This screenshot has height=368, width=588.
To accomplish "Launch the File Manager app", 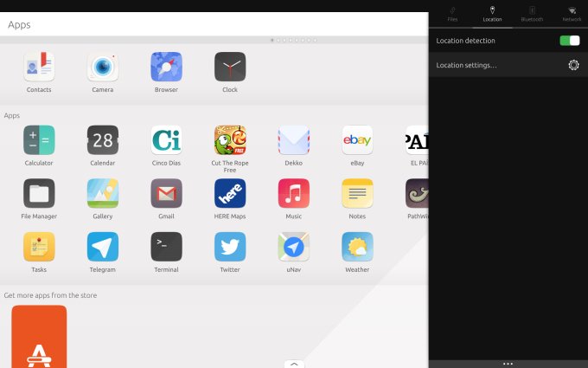I will 39,193.
